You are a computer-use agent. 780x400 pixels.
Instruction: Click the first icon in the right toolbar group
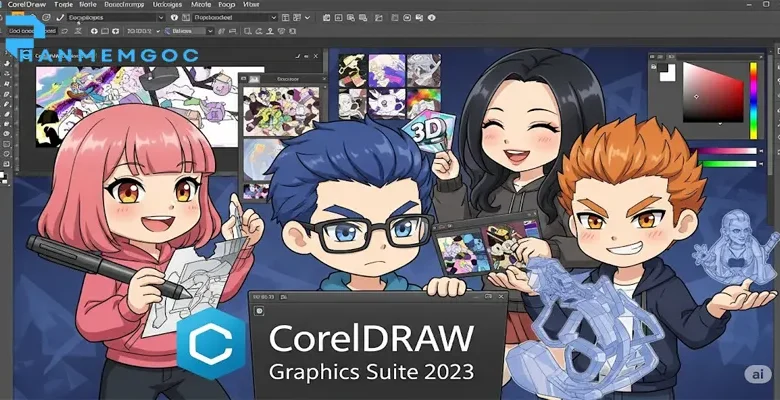pos(326,17)
